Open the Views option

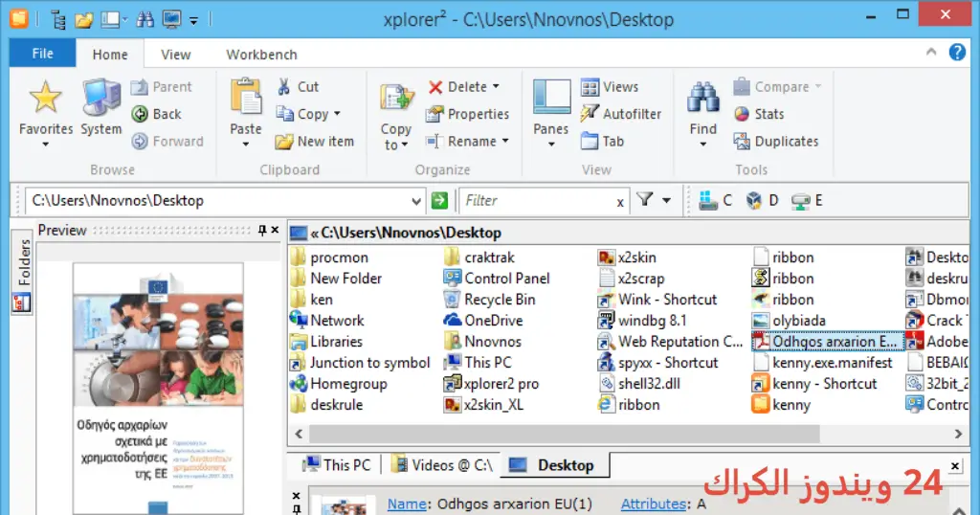[x=610, y=87]
